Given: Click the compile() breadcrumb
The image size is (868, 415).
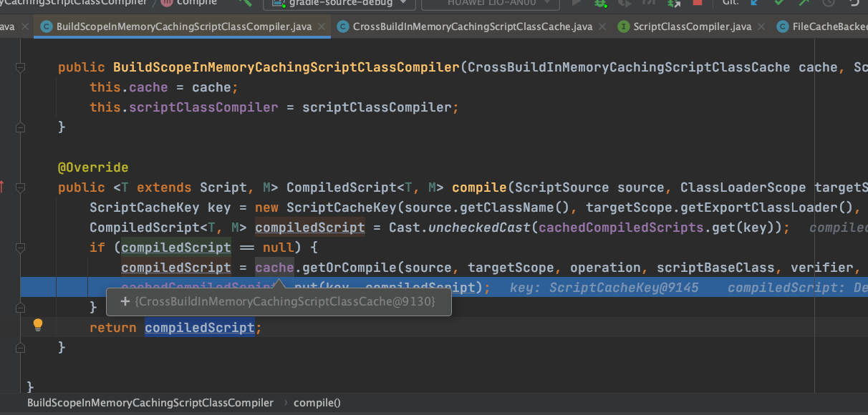Looking at the screenshot, I should 317,403.
